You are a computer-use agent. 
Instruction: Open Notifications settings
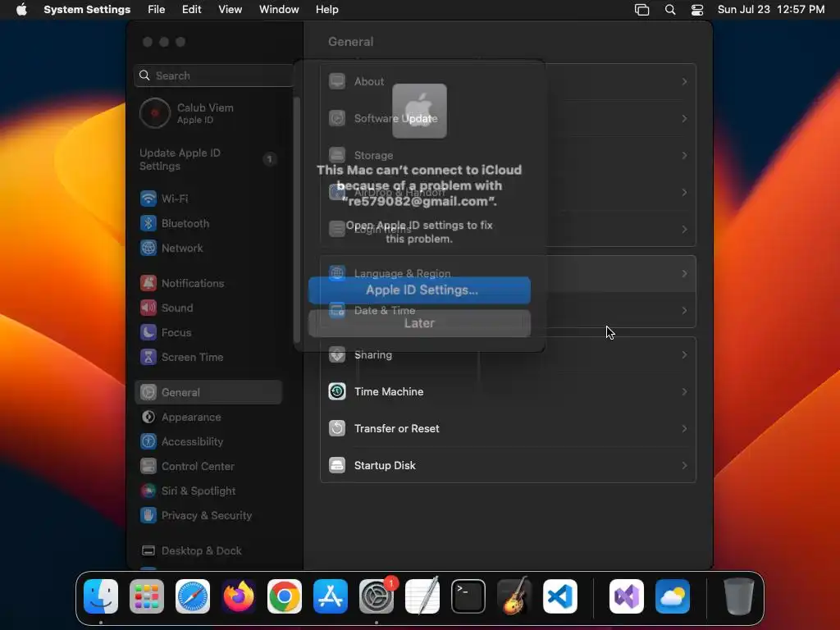[x=209, y=283]
